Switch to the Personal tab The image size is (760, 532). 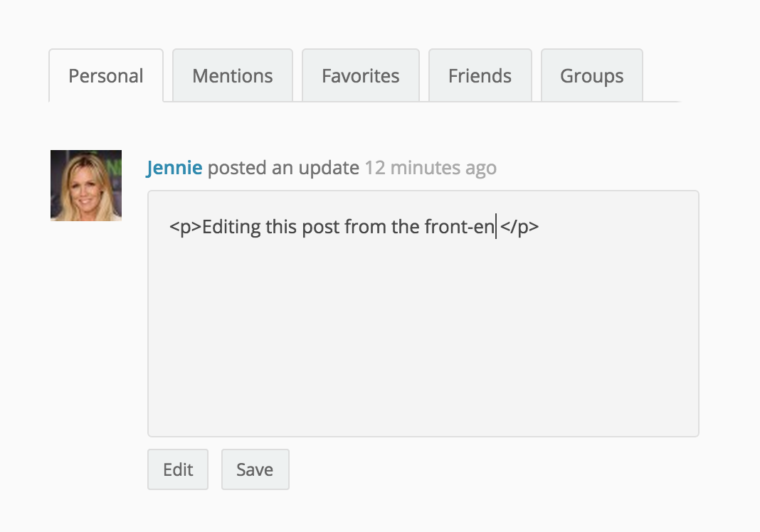[x=106, y=76]
